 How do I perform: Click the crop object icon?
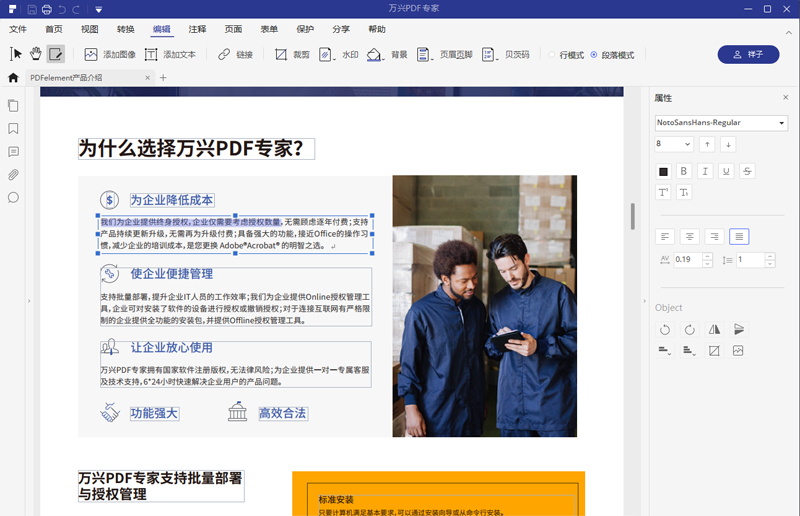(x=714, y=351)
